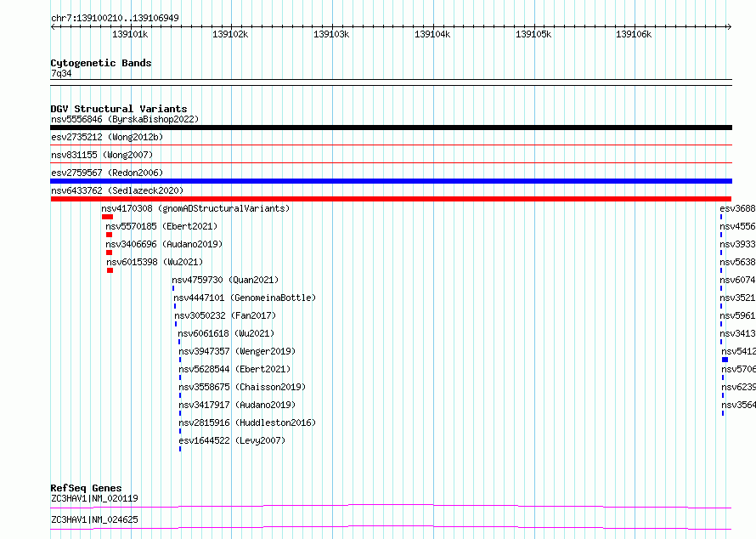
Task: Click the truncated nsv5412 label at right edge
Action: 739,351
